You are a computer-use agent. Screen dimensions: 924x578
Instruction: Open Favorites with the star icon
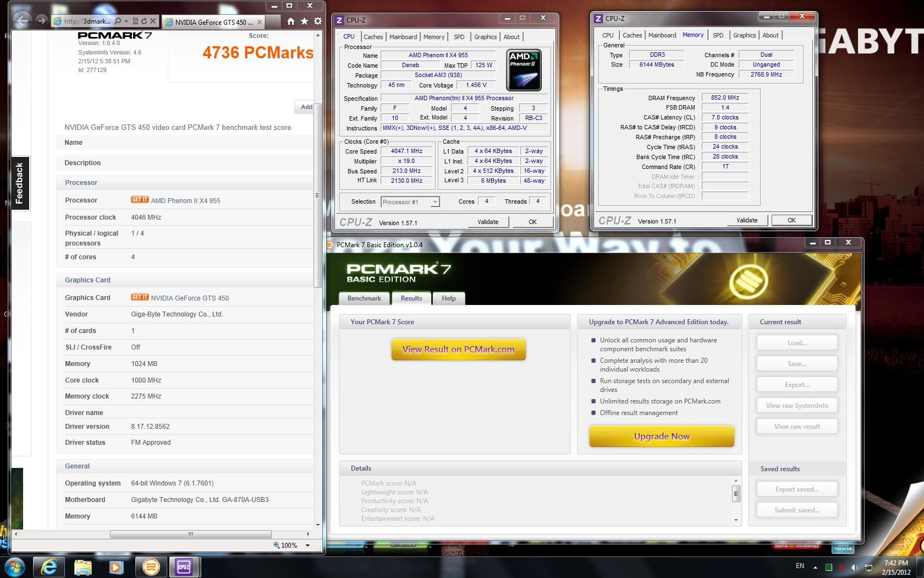click(304, 21)
